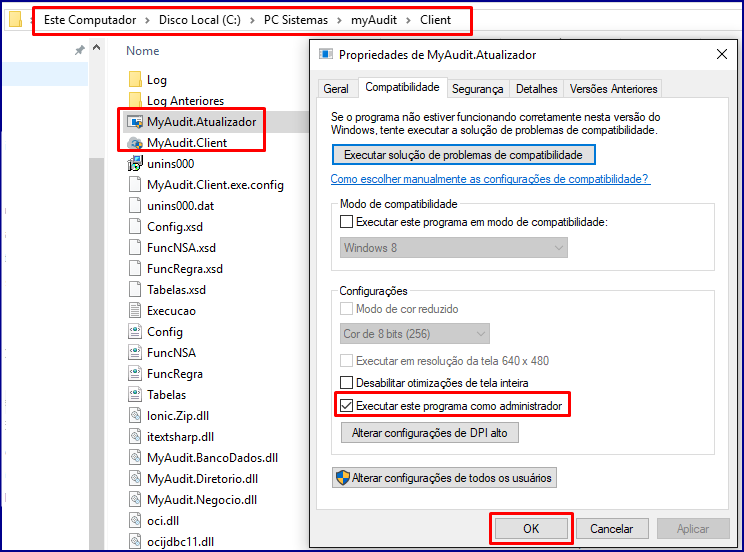Viewport: 744px width, 552px height.
Task: Enable compatibility mode checkbox
Action: click(x=346, y=222)
